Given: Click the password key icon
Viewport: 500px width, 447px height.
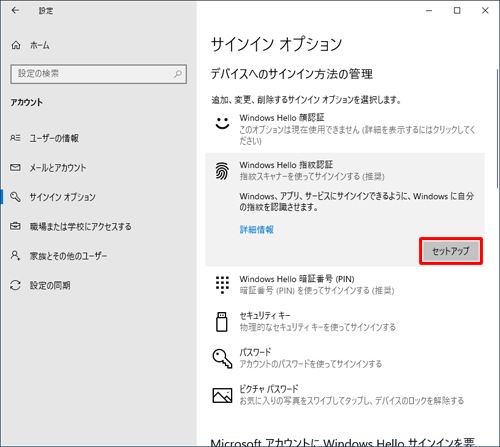Looking at the screenshot, I should pyautogui.click(x=222, y=358).
